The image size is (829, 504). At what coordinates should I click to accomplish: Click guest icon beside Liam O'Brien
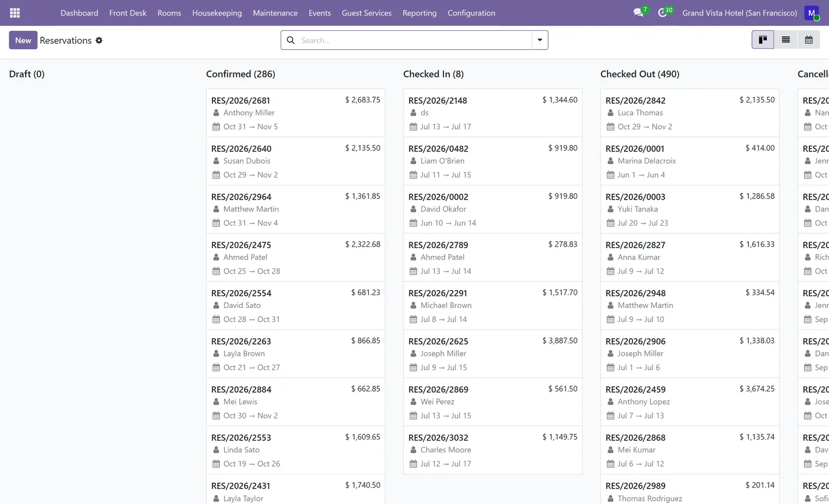[x=413, y=161]
